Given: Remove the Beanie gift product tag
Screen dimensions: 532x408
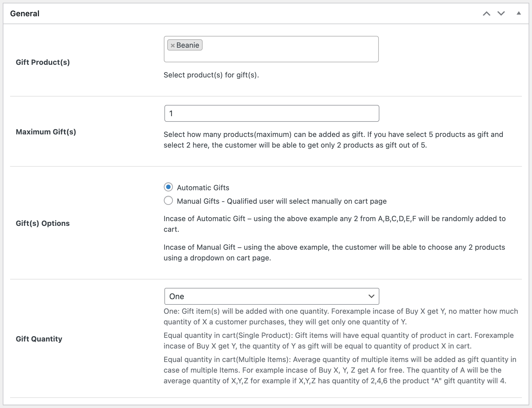Looking at the screenshot, I should pyautogui.click(x=173, y=45).
